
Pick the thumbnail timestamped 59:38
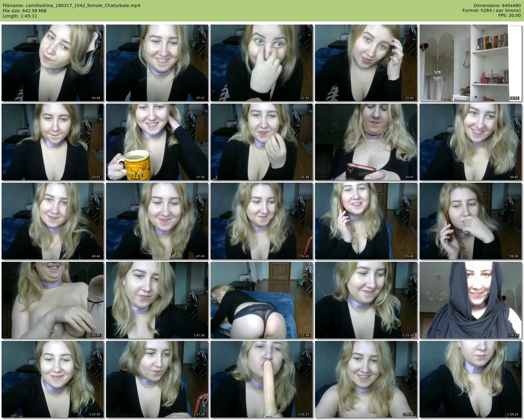[471, 221]
